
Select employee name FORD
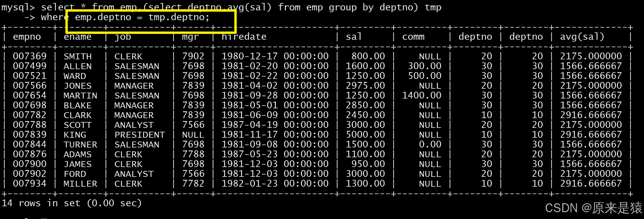pyautogui.click(x=75, y=174)
